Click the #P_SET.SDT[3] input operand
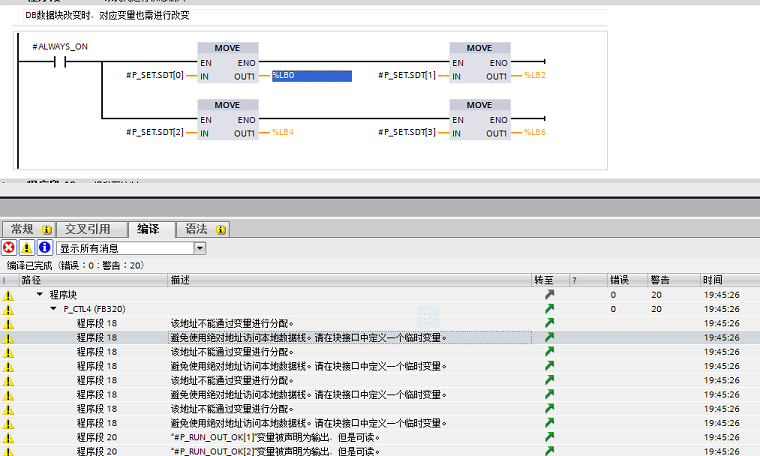The image size is (760, 456). 407,132
